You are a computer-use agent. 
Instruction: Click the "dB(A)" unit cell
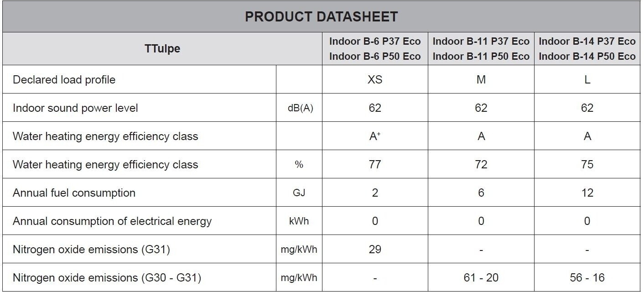pyautogui.click(x=299, y=109)
